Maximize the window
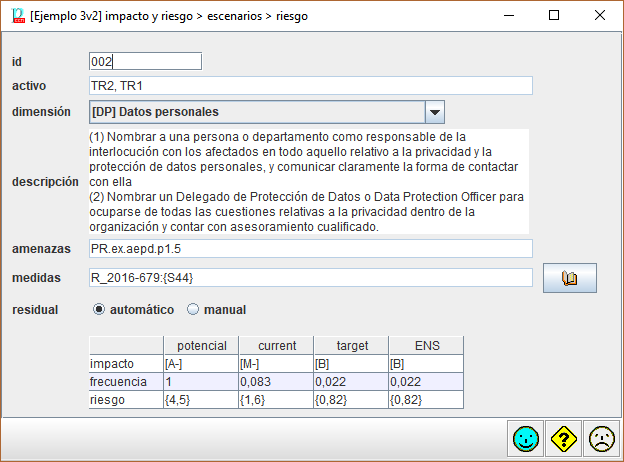Image resolution: width=624 pixels, height=462 pixels. pos(554,16)
